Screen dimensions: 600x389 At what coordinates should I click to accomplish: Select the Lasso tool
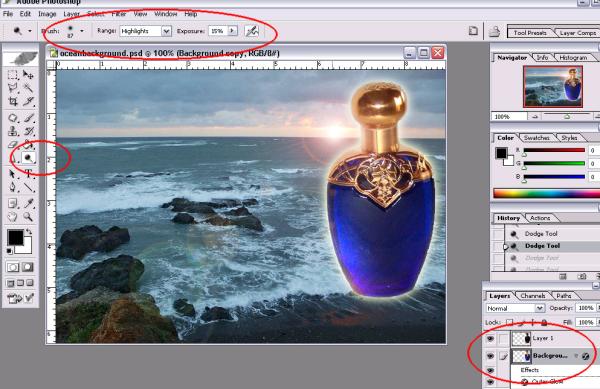(13, 88)
